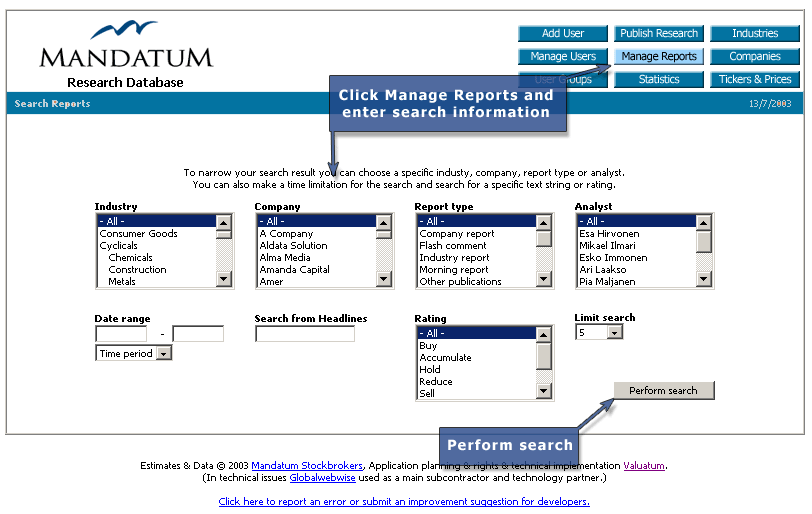Open the Add User page

coord(562,33)
